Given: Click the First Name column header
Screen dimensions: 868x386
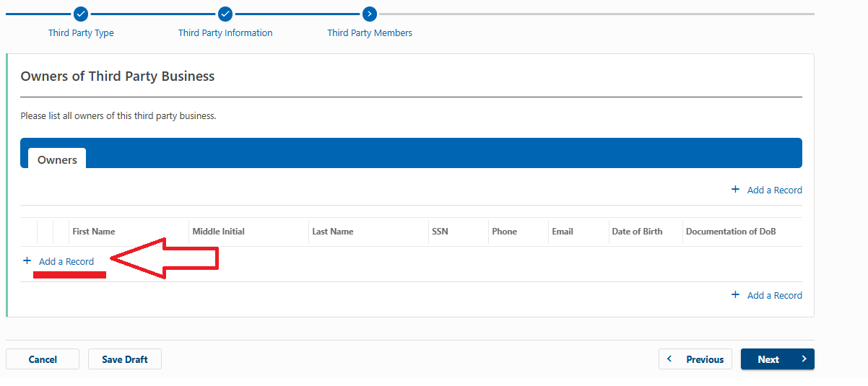Looking at the screenshot, I should [94, 232].
